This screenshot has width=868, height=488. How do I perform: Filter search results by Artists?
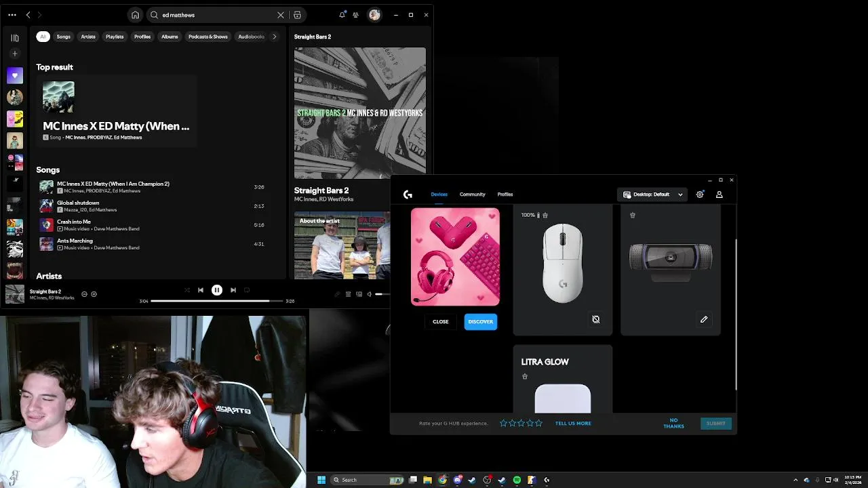tap(88, 37)
